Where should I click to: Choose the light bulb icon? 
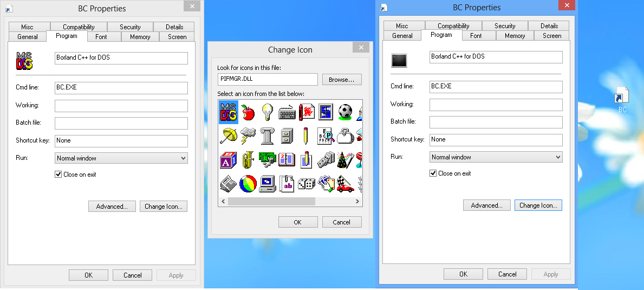268,112
